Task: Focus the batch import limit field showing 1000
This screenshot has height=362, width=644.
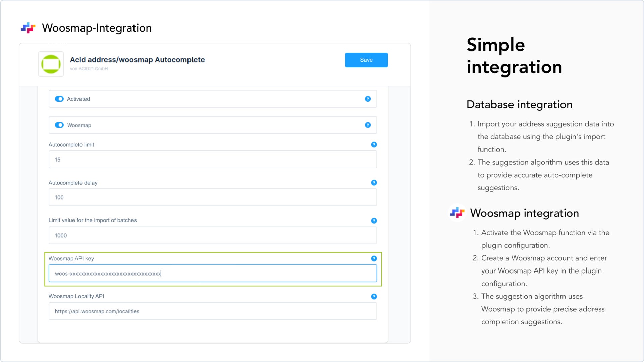Action: [213, 235]
